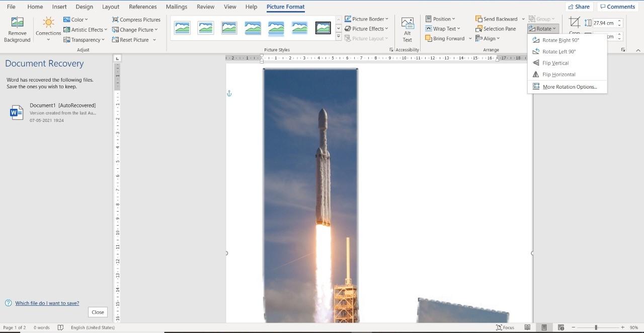
Task: Click the zoom slider handle
Action: (596, 327)
